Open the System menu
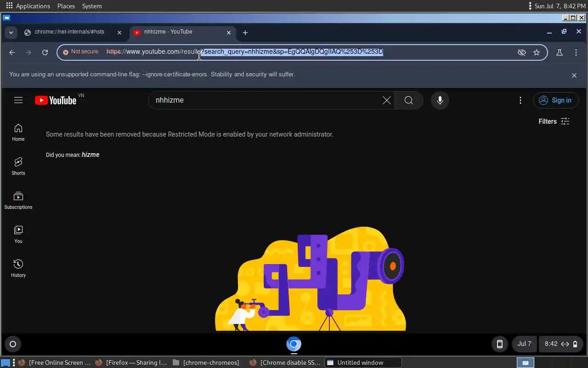This screenshot has width=588, height=368. 92,6
